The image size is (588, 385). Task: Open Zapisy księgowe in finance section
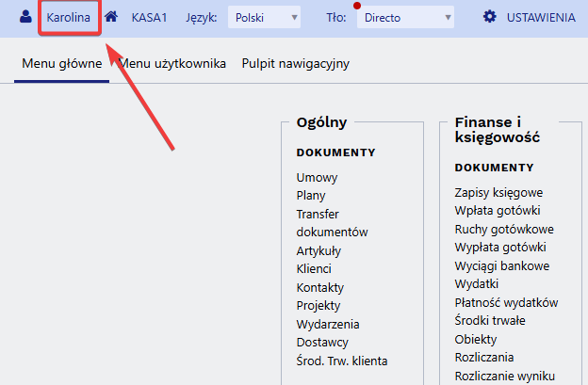[498, 192]
